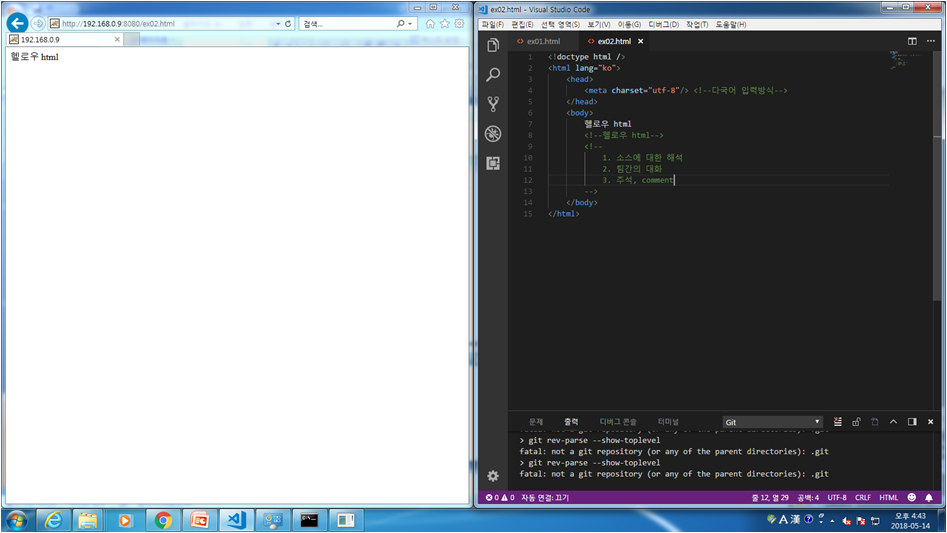Open the output log file icon
947x533 pixels.
(x=875, y=422)
